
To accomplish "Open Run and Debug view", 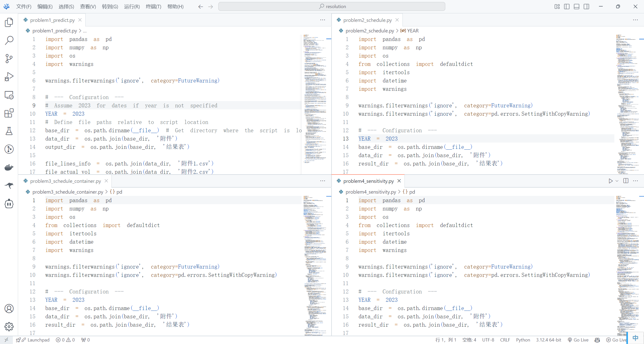I will [9, 77].
